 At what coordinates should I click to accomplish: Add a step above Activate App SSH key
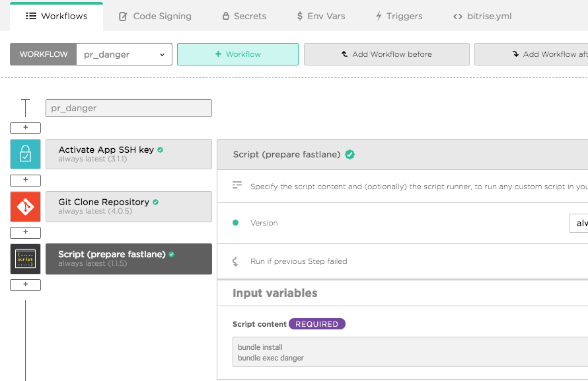(26, 128)
